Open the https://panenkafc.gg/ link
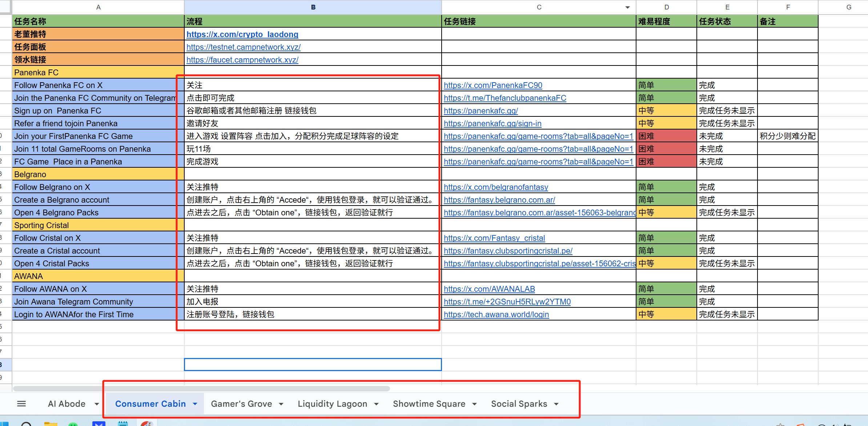This screenshot has width=868, height=426. click(x=481, y=111)
